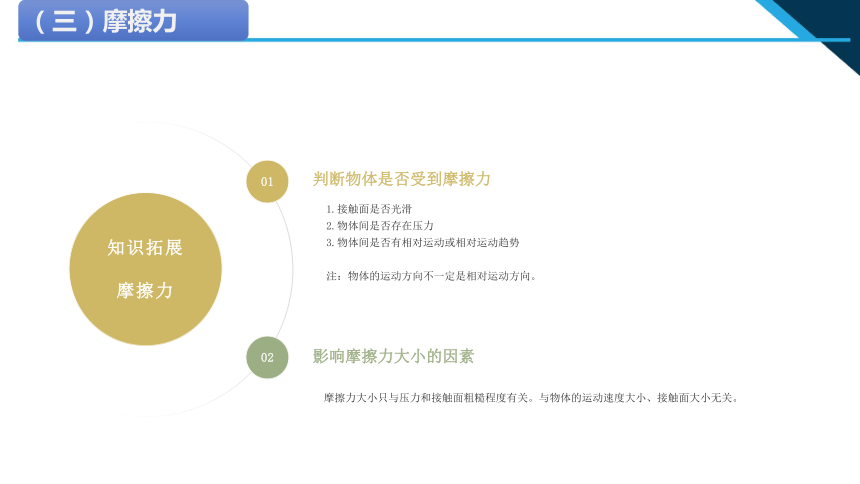Screen dimensions: 860x484
Task: Click the text 摩擦力 inside the gold circle
Action: pyautogui.click(x=145, y=290)
